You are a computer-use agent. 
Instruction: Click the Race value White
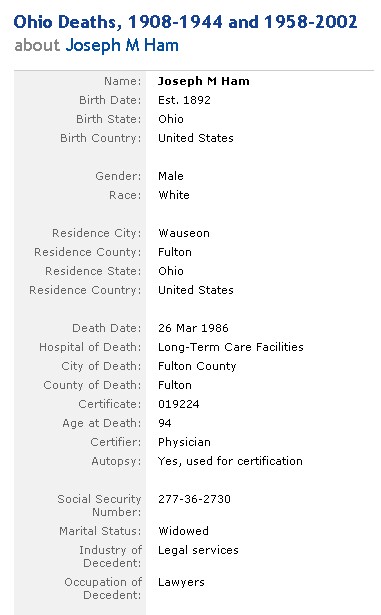coord(174,195)
